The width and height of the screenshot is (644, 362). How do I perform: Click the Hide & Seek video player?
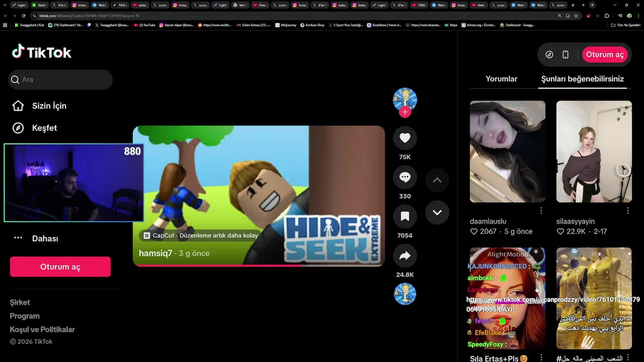pos(259,195)
